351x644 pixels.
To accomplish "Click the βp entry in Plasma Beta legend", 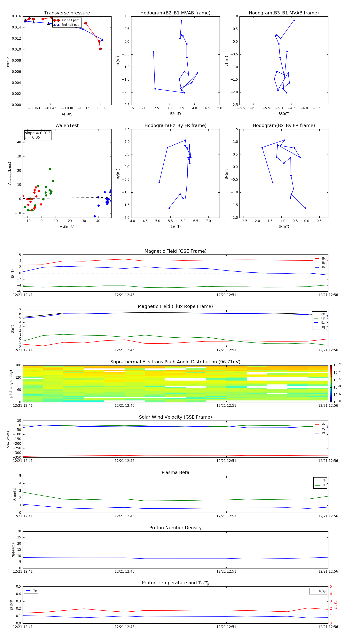I will (x=320, y=480).
